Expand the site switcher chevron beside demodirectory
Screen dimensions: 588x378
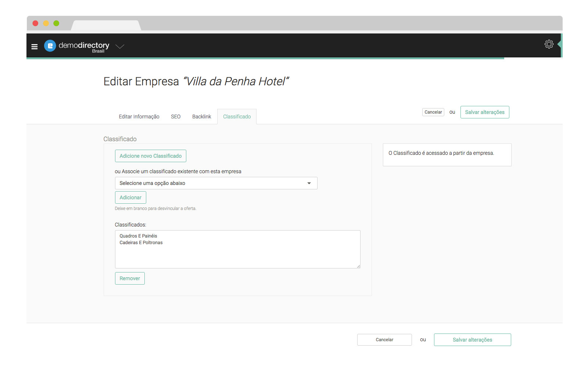point(120,46)
